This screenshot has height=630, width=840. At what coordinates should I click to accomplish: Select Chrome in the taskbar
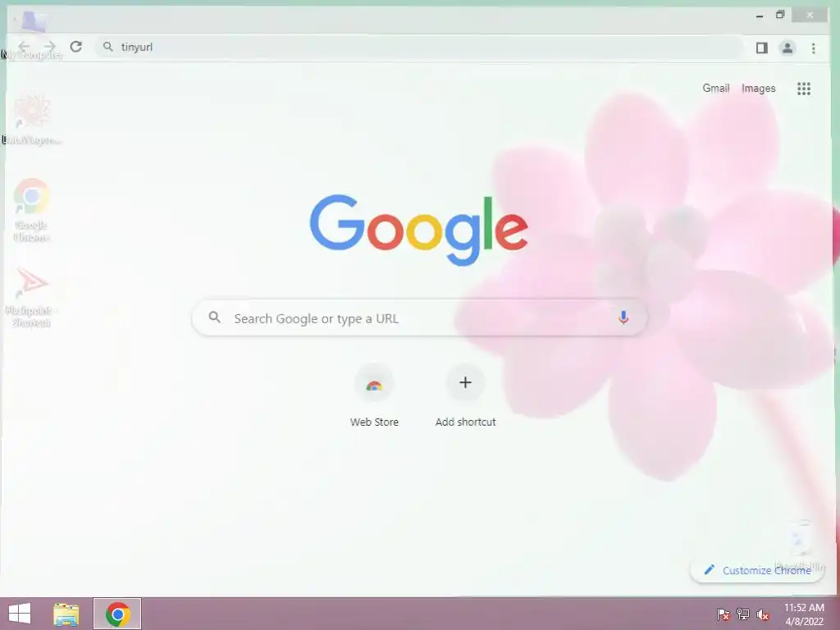(117, 614)
